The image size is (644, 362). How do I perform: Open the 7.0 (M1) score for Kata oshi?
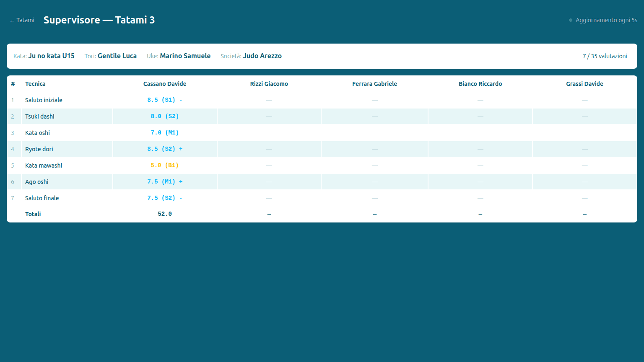(165, 133)
